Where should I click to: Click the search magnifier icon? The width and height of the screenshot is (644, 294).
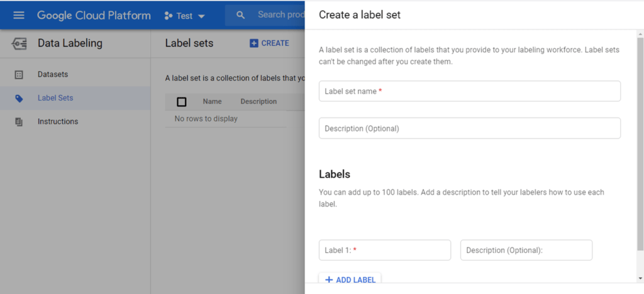tap(241, 15)
